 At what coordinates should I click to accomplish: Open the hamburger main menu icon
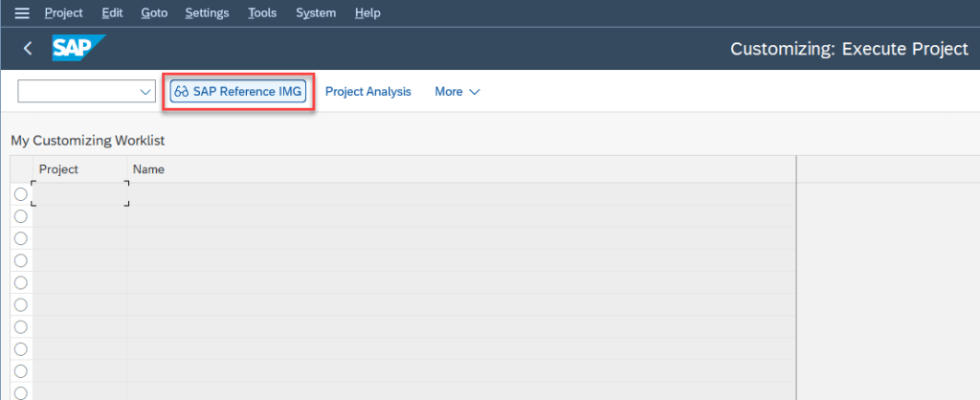(22, 13)
